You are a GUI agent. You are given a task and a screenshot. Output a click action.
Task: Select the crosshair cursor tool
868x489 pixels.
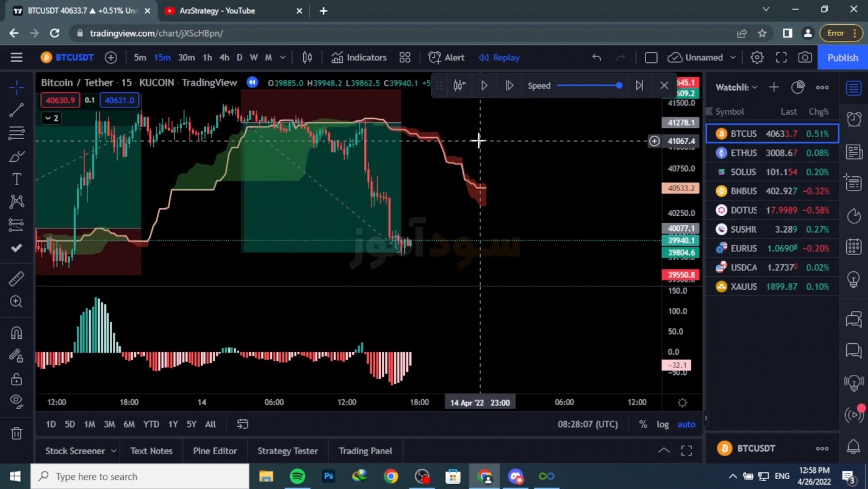pyautogui.click(x=17, y=87)
